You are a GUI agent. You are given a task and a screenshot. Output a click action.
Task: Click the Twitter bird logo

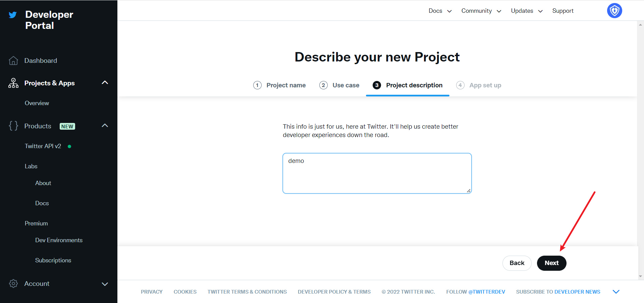(13, 15)
